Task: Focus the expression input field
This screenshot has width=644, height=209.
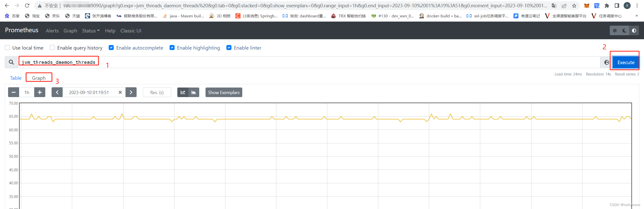Action: pos(309,62)
